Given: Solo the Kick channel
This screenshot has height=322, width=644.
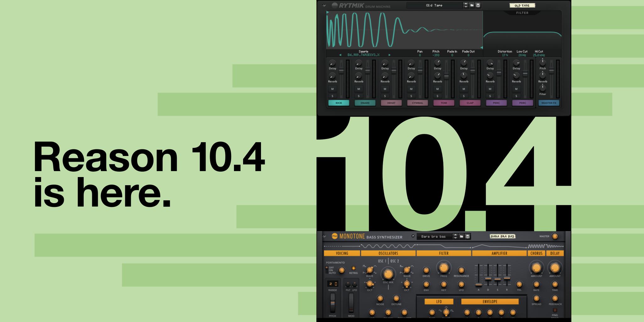Looking at the screenshot, I should click(332, 96).
